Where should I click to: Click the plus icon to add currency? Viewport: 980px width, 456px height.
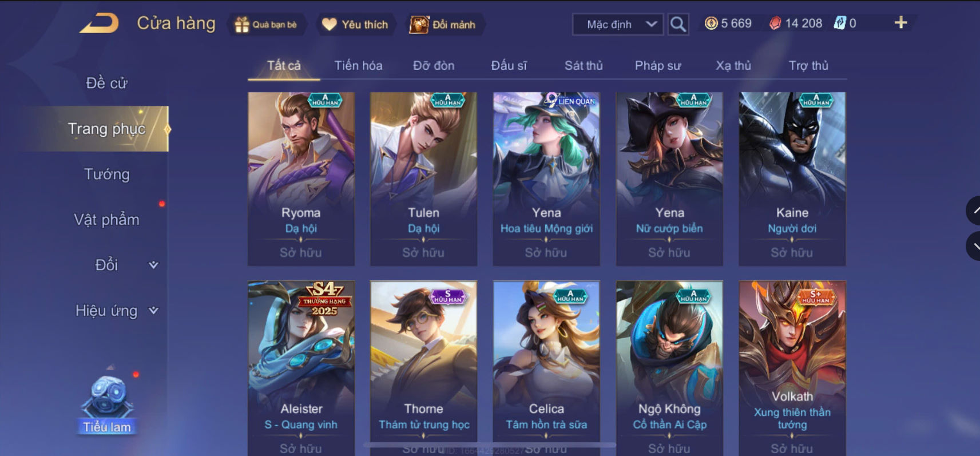tap(900, 23)
